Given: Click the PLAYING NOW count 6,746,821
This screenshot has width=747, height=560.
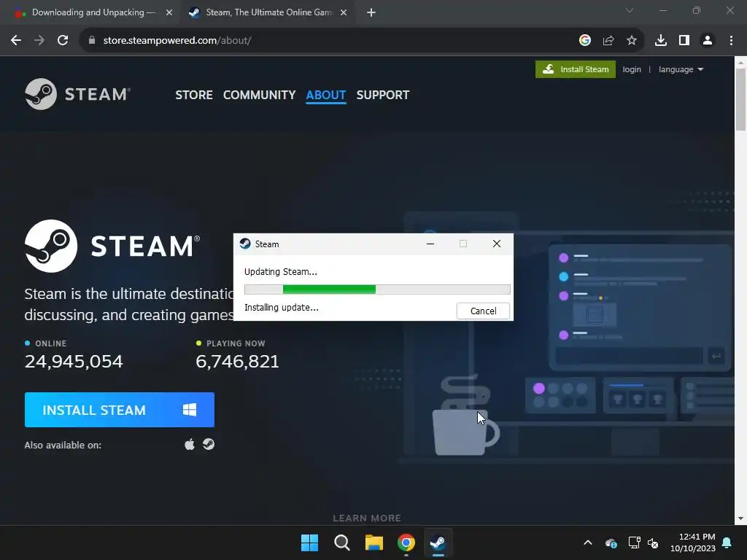Looking at the screenshot, I should (x=237, y=362).
